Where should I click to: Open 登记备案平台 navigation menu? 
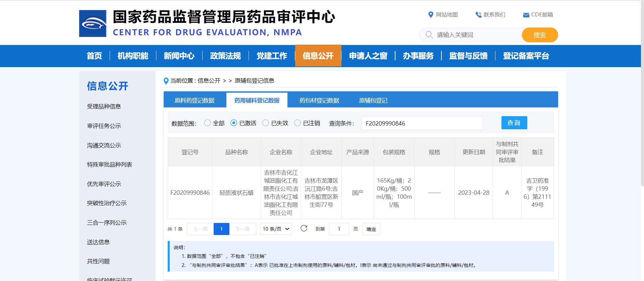point(526,56)
